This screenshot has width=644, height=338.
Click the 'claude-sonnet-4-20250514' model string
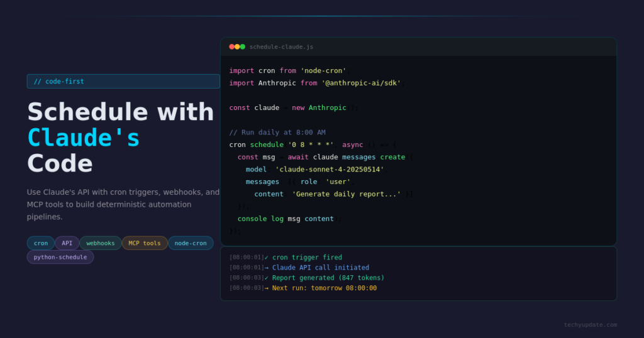330,169
